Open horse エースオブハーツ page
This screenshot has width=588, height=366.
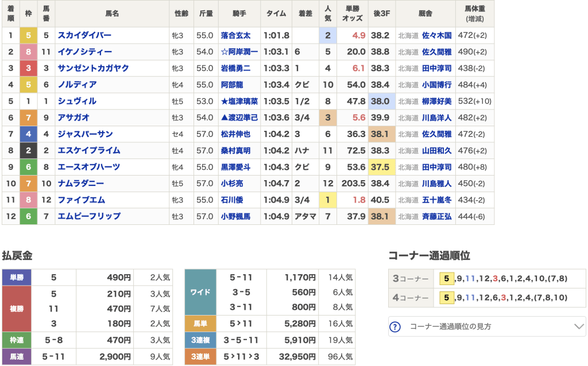89,167
